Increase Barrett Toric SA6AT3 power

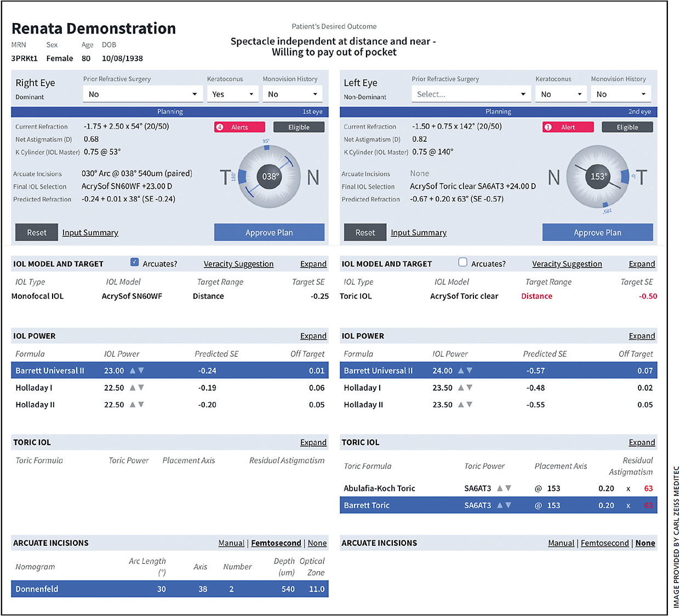pos(500,505)
